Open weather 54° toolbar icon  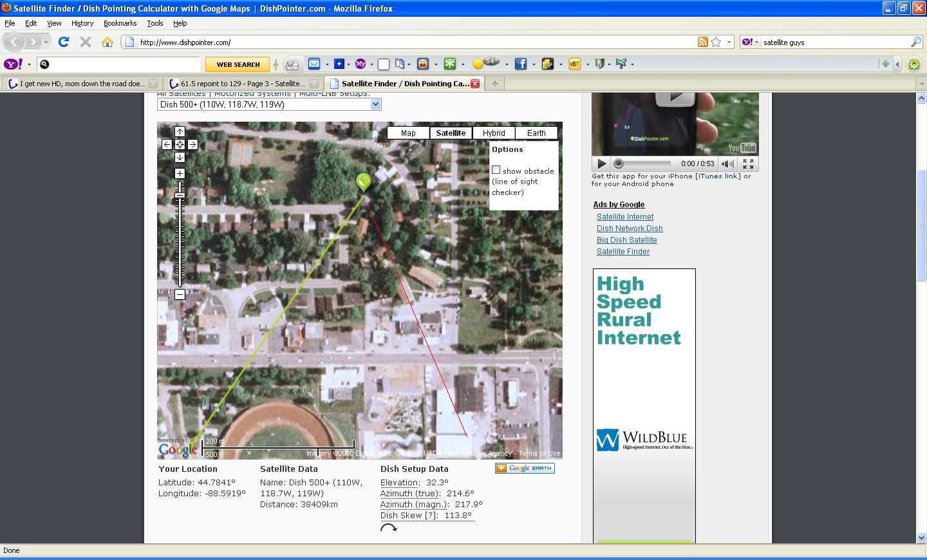click(486, 63)
